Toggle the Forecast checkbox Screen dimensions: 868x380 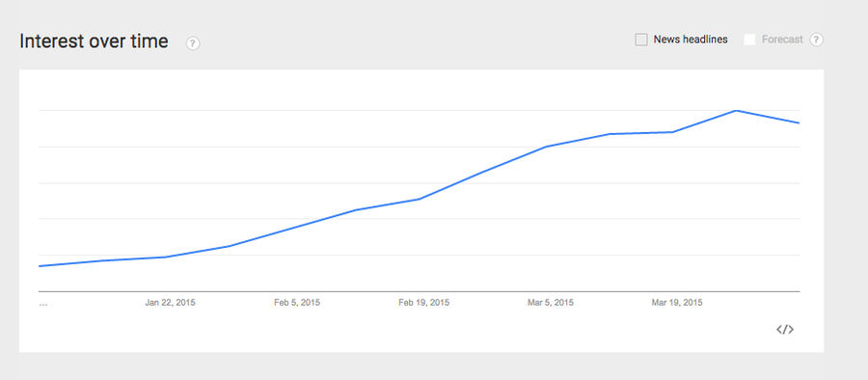tap(749, 40)
